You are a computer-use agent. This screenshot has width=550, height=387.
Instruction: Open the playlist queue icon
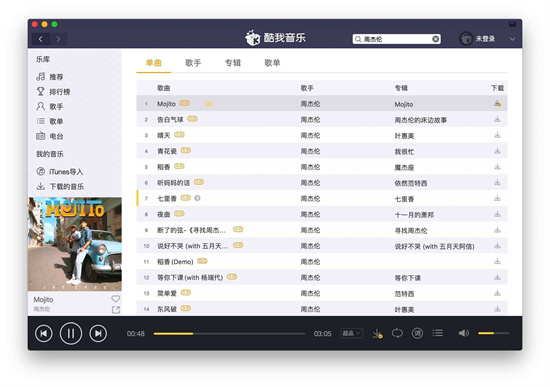click(x=437, y=333)
